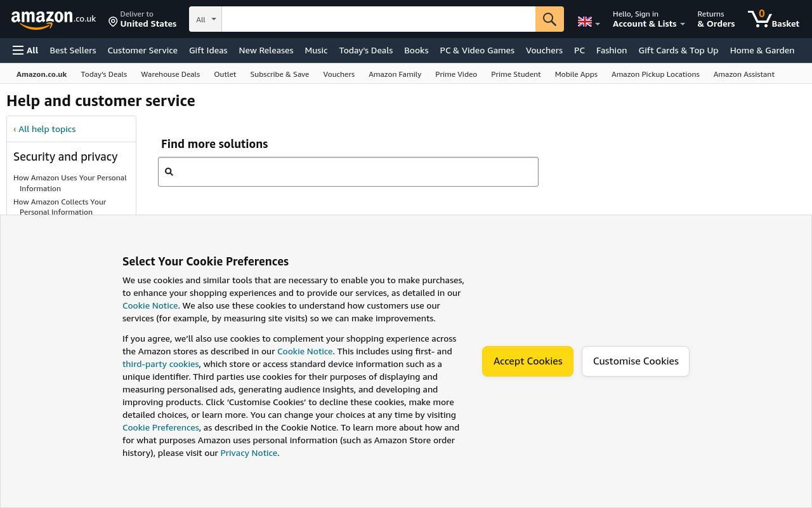The width and height of the screenshot is (812, 508).
Task: Open Prime Student
Action: click(516, 74)
